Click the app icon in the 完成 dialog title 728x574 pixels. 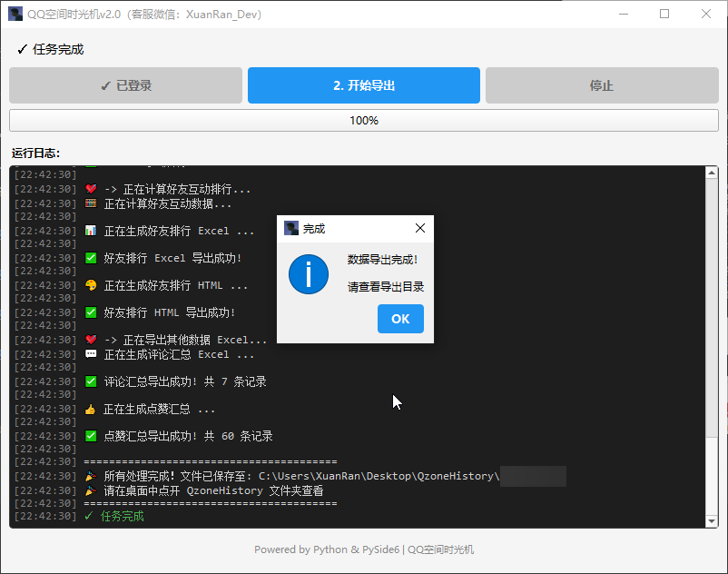290,228
